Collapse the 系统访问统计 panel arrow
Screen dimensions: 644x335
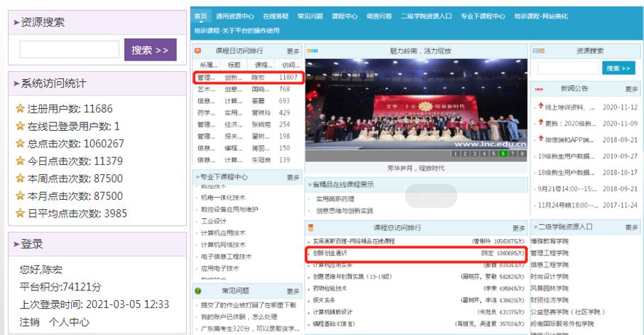tap(16, 84)
